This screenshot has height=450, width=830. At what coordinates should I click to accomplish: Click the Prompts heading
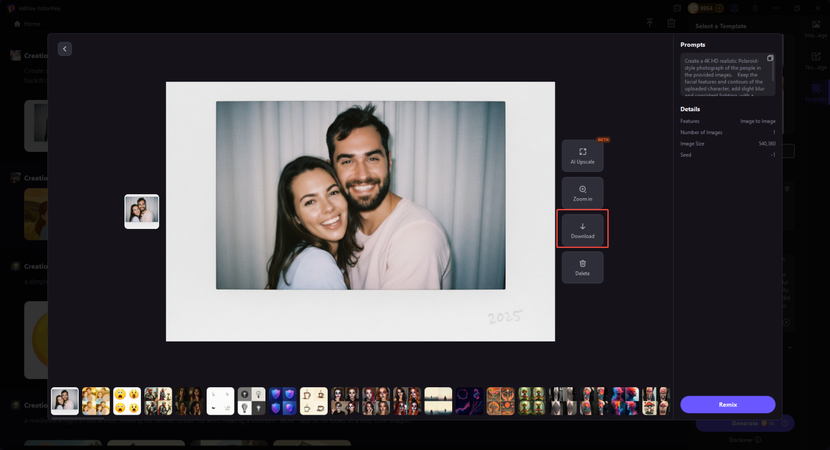tap(692, 44)
